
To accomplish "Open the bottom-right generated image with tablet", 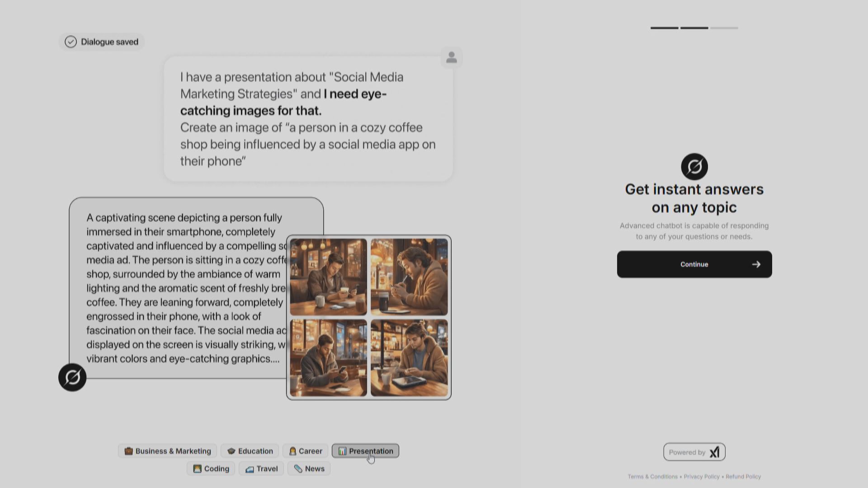I will (409, 358).
